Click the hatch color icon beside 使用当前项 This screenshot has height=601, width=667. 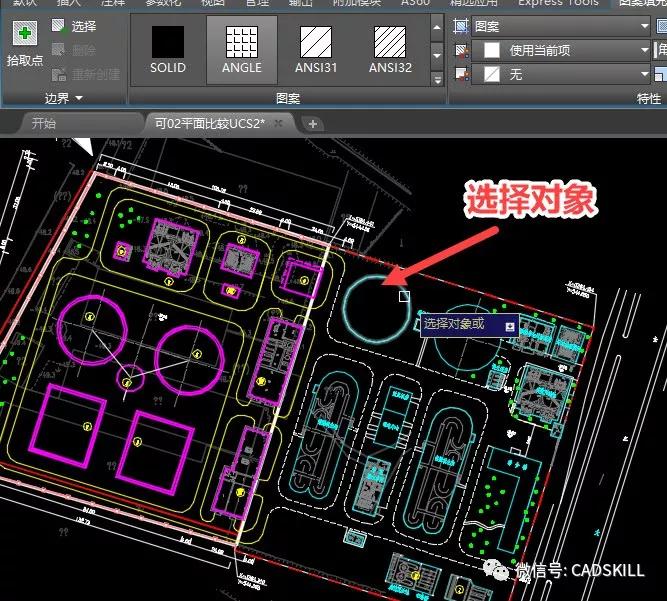point(461,51)
